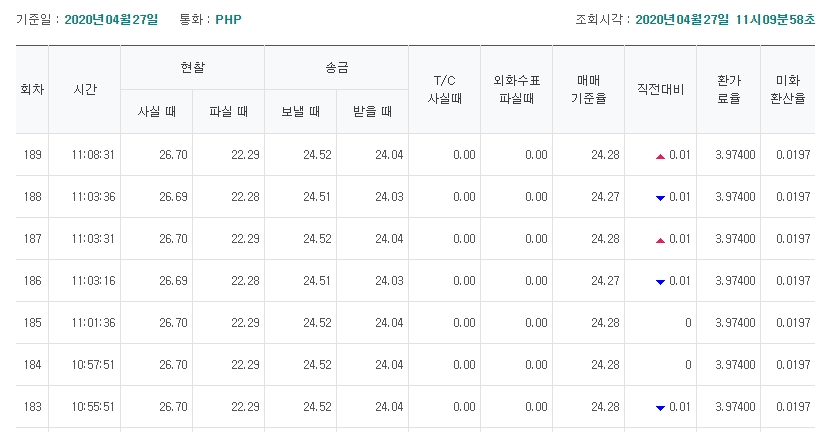Image resolution: width=830 pixels, height=432 pixels.
Task: Click the red up arrow in row 187
Action: pyautogui.click(x=660, y=240)
